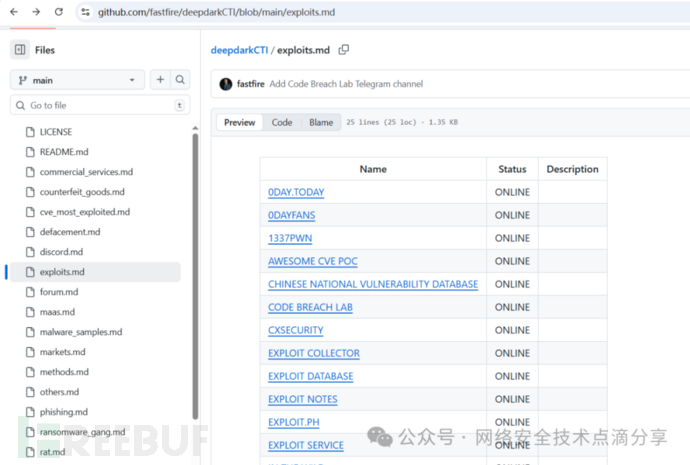Add a file with the plus button
The image size is (690, 465).
[160, 80]
